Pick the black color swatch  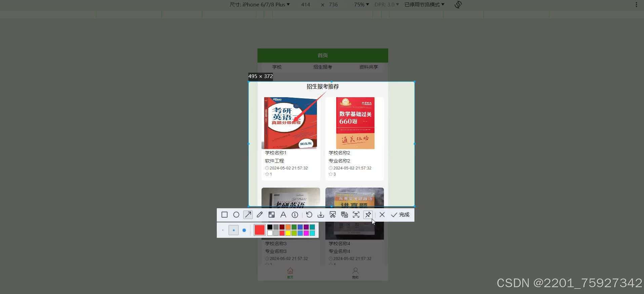(270, 227)
